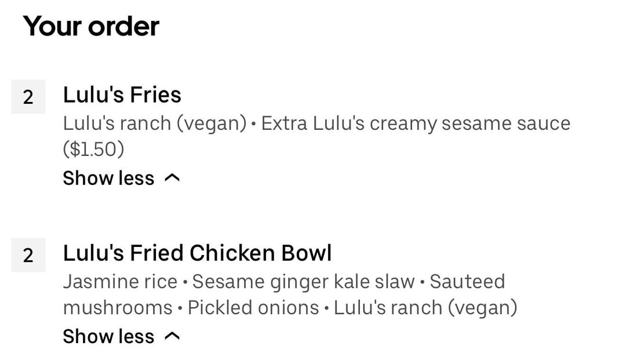Select Lulu's ranch (vegan) under Lulu's Fries

(155, 123)
